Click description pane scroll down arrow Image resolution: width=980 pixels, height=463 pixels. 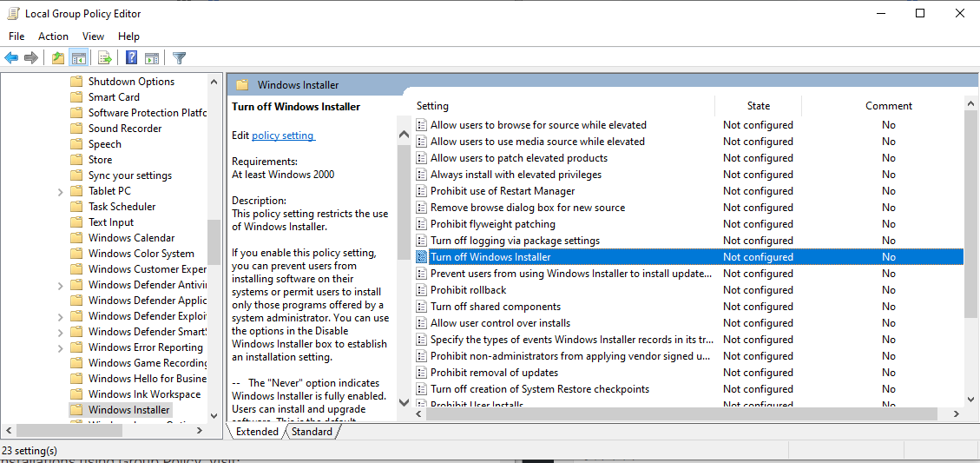[x=404, y=402]
